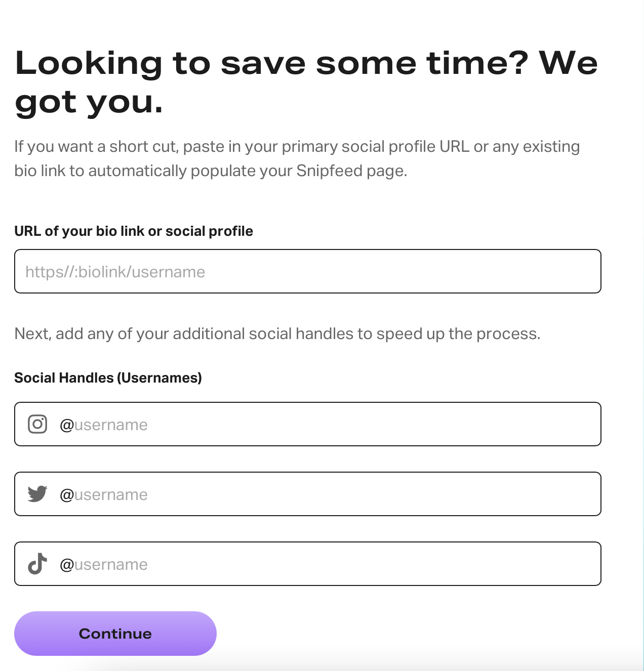Click the "Social Handles (Usernames)" label
This screenshot has width=644, height=671.
coord(108,378)
